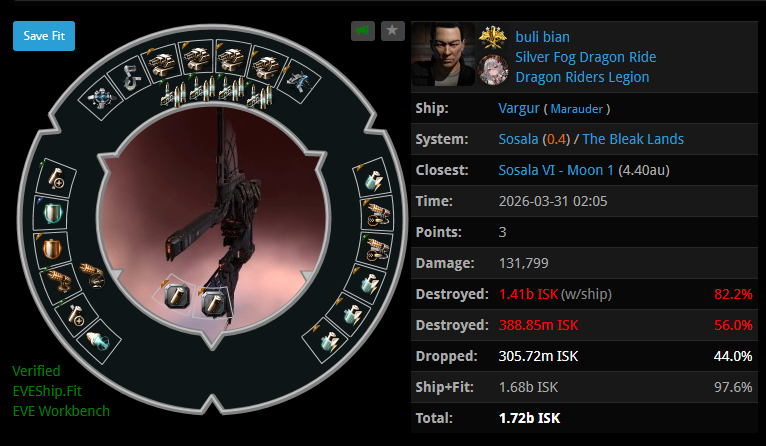
Task: Click the orange shield hardener module
Action: click(53, 248)
